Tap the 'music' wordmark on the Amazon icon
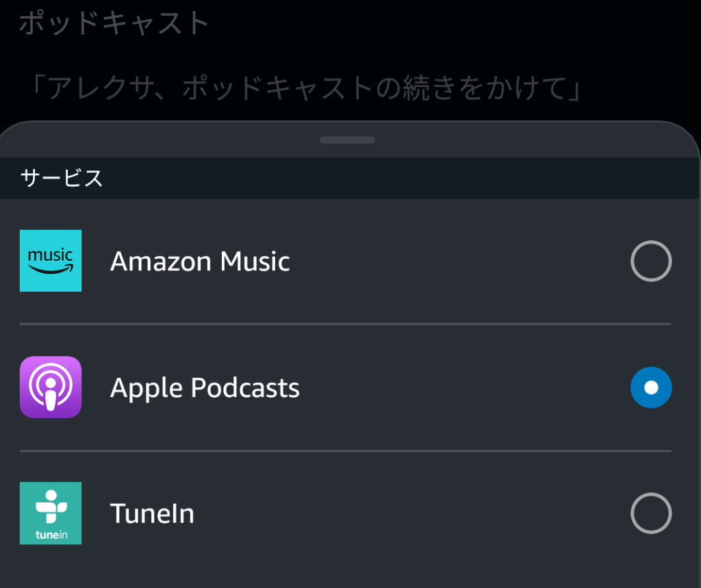The height and width of the screenshot is (588, 701). (x=50, y=255)
